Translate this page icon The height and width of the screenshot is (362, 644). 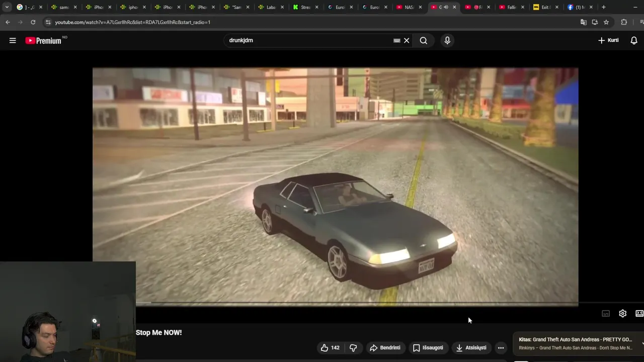584,22
